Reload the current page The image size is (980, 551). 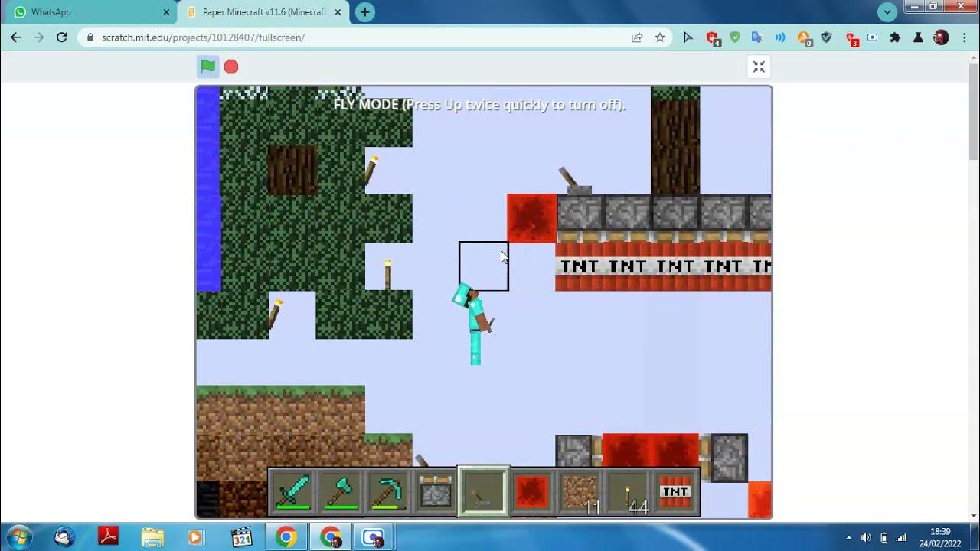(62, 37)
